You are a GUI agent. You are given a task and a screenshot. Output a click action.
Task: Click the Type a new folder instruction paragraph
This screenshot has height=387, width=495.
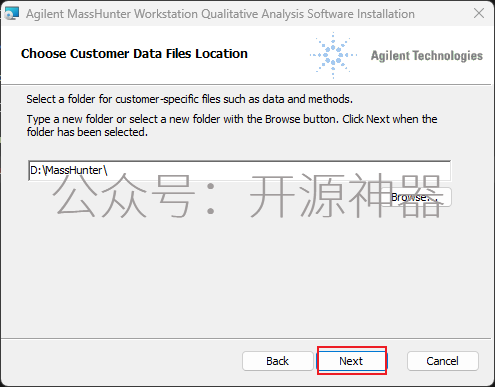point(232,126)
